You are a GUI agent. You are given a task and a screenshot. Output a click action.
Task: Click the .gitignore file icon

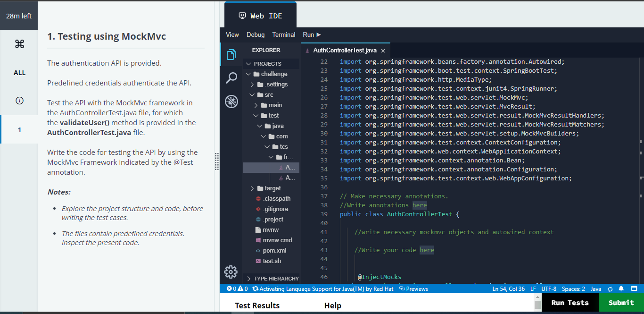tap(258, 209)
